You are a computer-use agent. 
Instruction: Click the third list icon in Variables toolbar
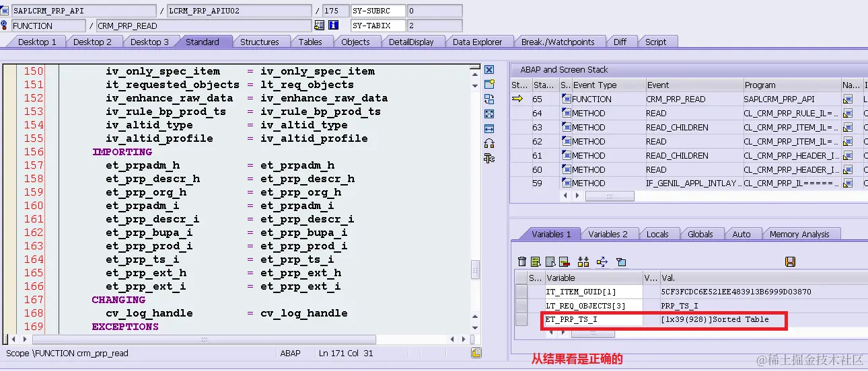(550, 261)
